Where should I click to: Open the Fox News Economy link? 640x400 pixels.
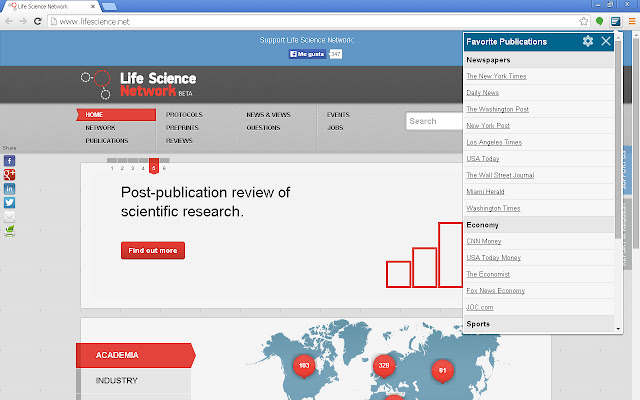496,291
